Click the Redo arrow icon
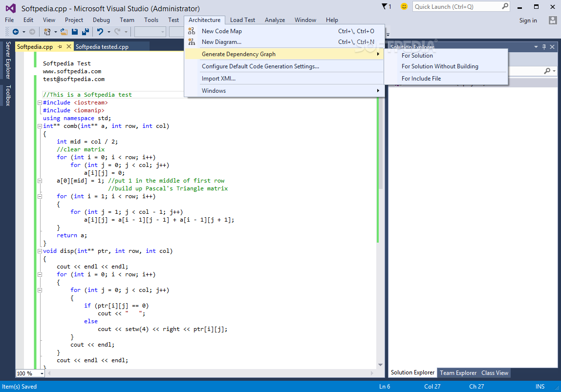The width and height of the screenshot is (561, 392). [x=117, y=32]
